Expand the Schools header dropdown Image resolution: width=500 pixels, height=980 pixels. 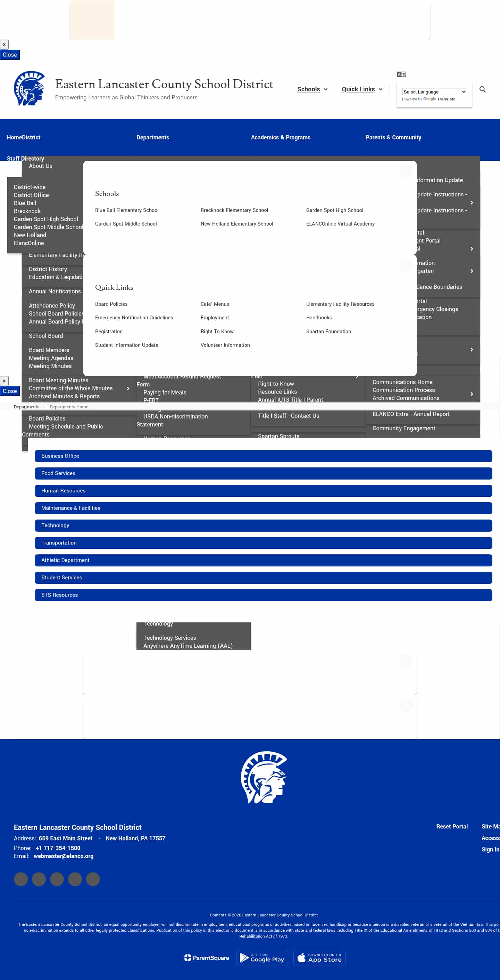pos(312,89)
